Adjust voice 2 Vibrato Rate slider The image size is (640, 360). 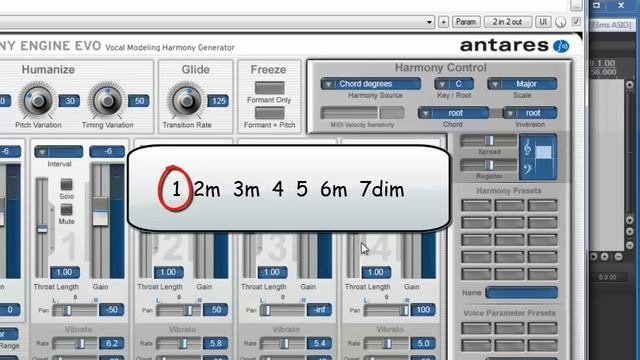(178, 344)
